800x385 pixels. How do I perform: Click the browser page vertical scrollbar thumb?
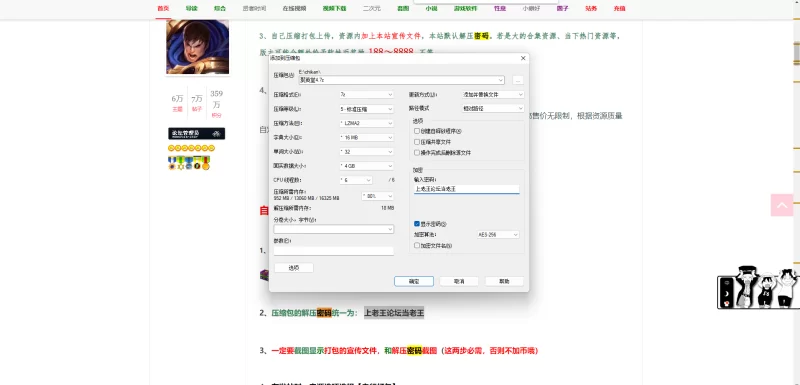tap(796, 55)
